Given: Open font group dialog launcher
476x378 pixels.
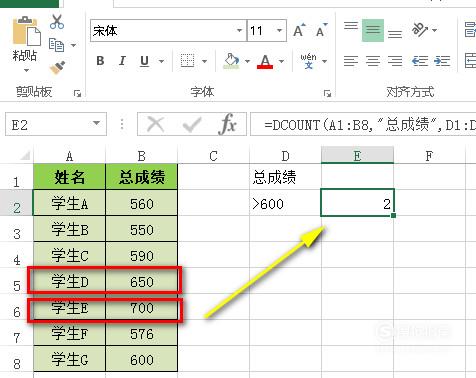Looking at the screenshot, I should [327, 94].
